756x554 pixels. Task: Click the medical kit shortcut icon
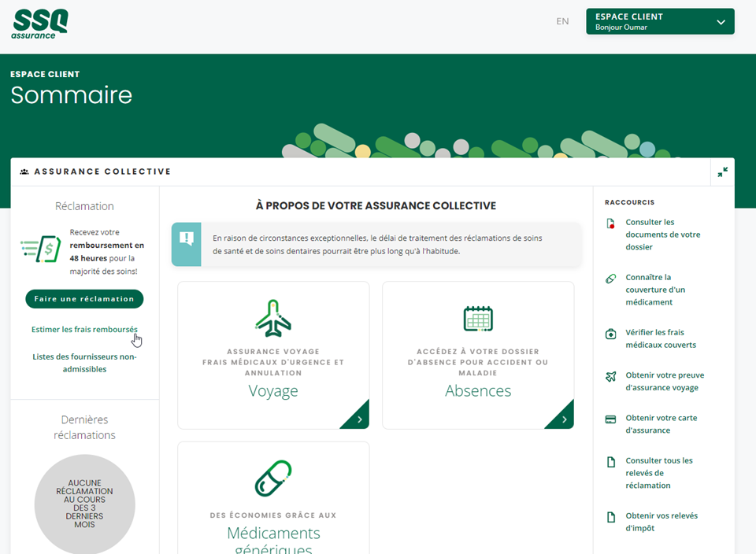tap(610, 334)
